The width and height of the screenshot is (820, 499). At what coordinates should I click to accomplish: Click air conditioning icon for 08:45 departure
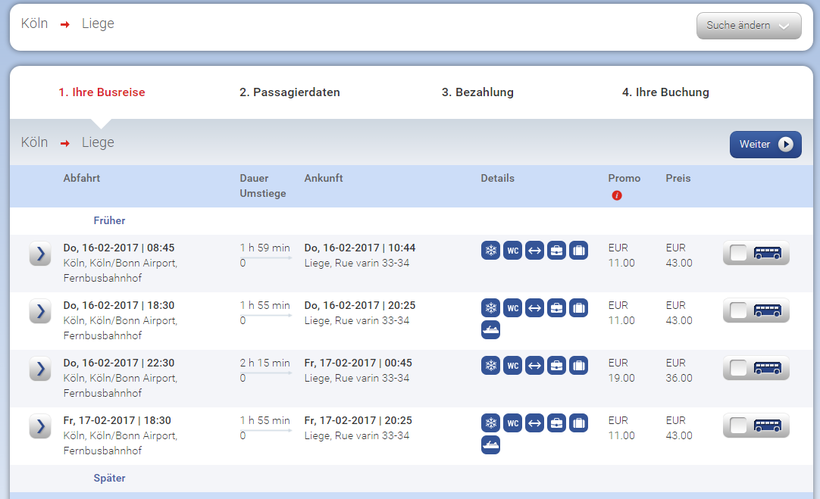(x=491, y=250)
